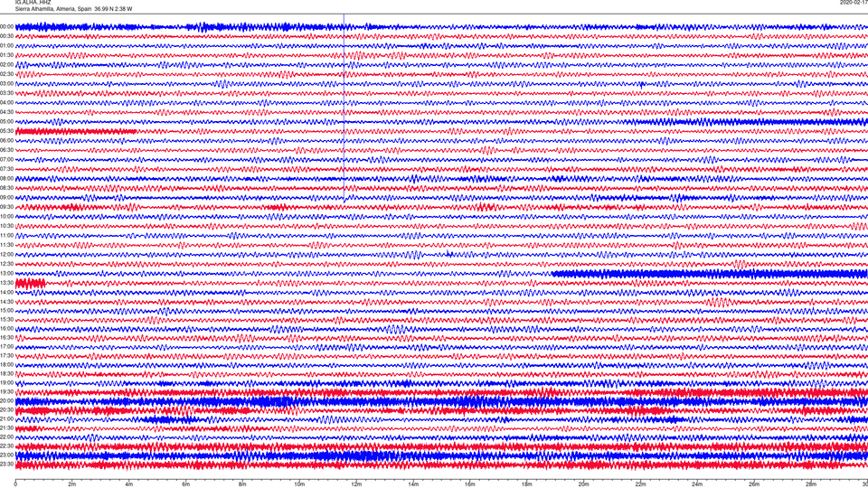Click the 14m tick label on the time axis
Screen dimensions: 868x488
point(413,484)
